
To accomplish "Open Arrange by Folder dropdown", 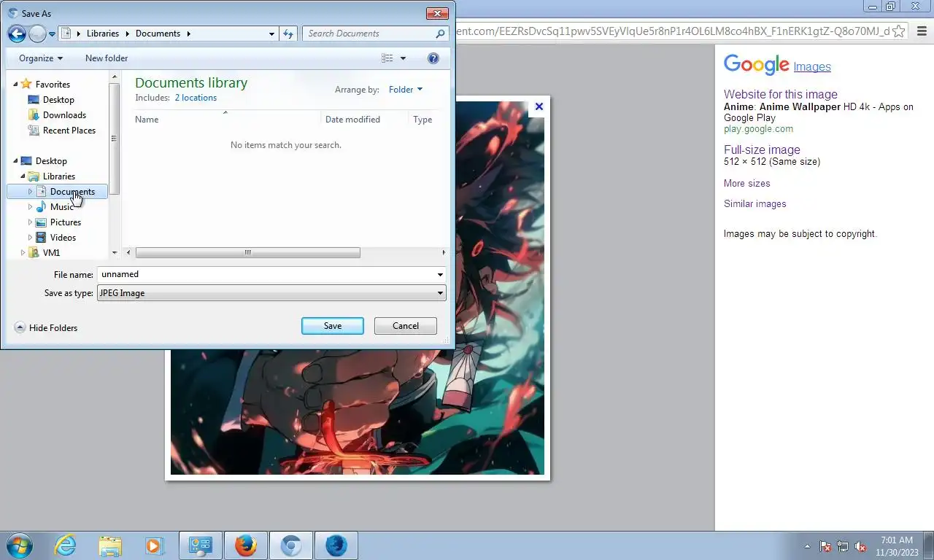I will [405, 90].
